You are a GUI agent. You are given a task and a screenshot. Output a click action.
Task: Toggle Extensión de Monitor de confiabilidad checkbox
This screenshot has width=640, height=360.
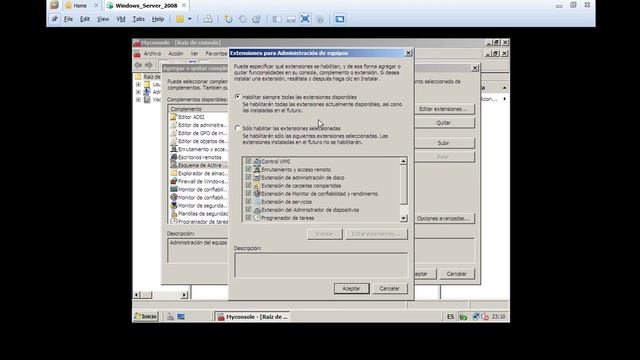pos(248,193)
